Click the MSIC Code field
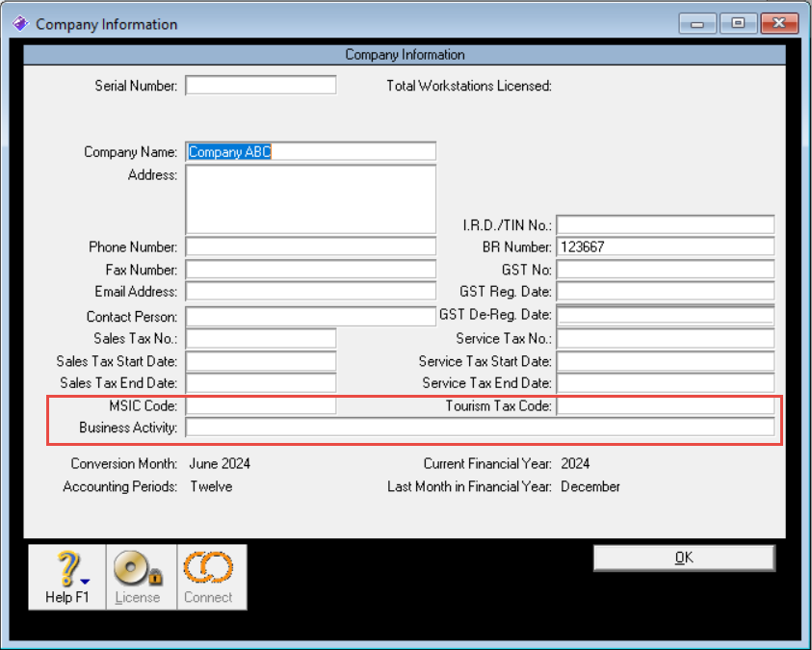The image size is (812, 650). pos(261,406)
